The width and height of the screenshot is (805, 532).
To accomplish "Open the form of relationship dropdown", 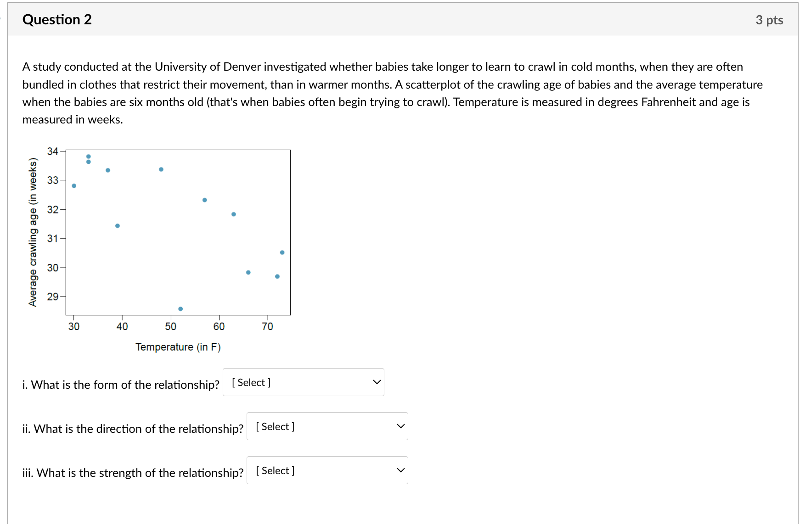I will click(303, 382).
